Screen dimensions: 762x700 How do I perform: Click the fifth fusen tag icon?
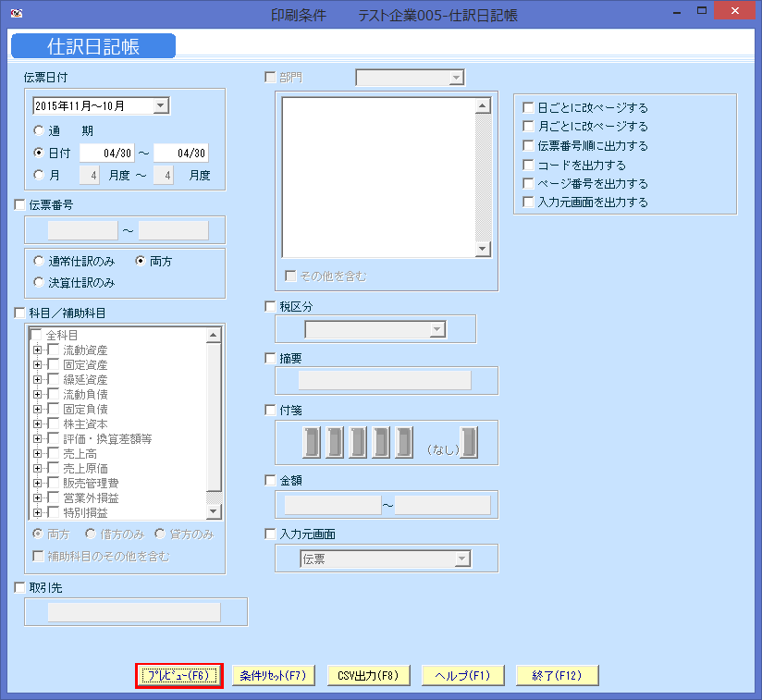point(405,442)
